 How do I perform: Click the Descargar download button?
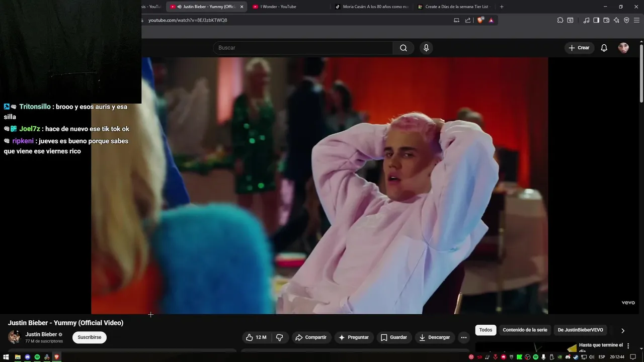pyautogui.click(x=435, y=337)
